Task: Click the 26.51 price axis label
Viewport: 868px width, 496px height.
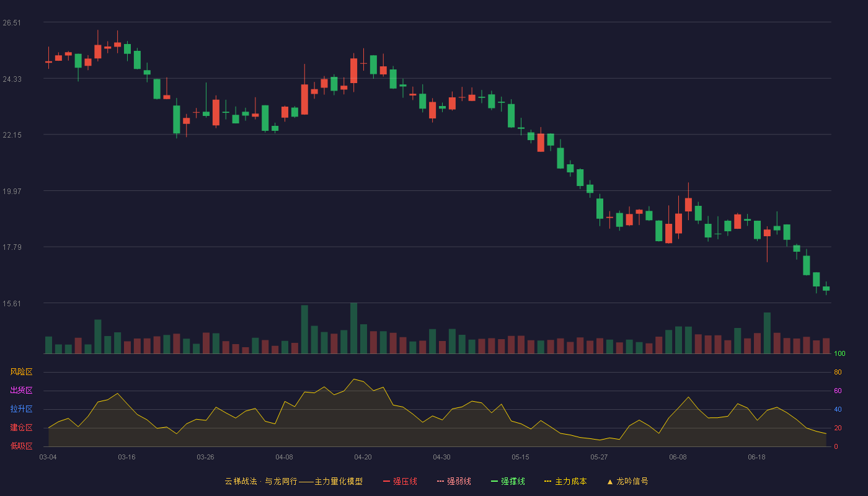Action: (x=12, y=23)
